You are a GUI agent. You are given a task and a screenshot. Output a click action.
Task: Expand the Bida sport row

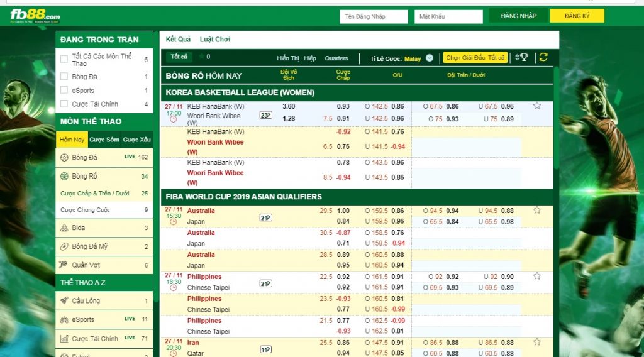coord(104,228)
